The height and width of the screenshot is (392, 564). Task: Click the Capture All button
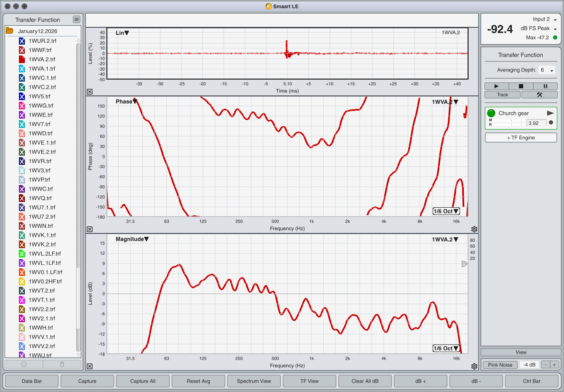(143, 381)
